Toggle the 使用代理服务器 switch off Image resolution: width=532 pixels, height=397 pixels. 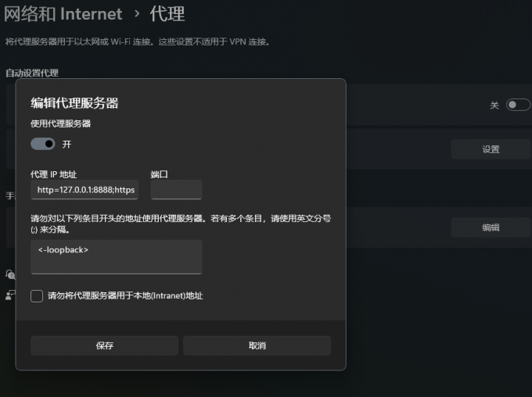point(43,144)
